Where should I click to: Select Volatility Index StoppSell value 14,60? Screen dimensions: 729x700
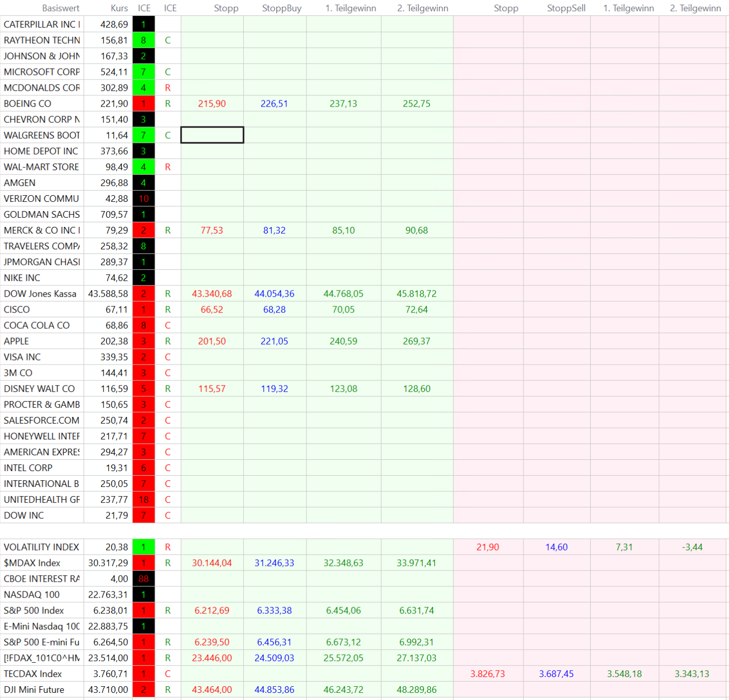pyautogui.click(x=556, y=547)
